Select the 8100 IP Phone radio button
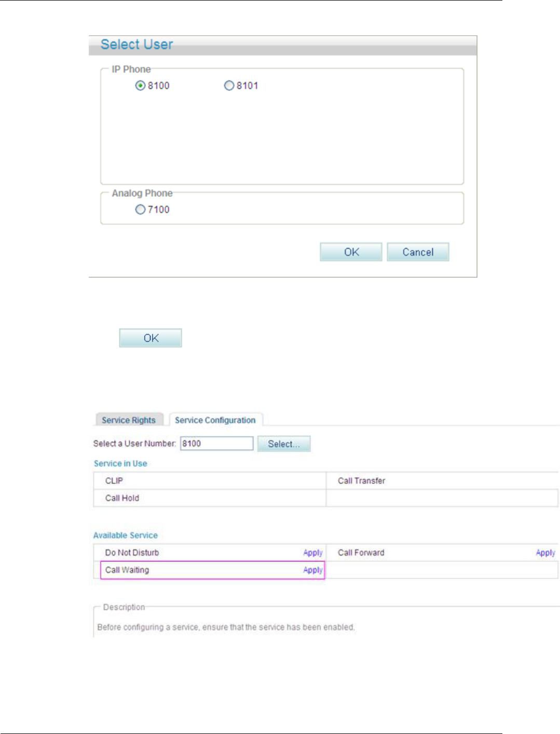 140,86
